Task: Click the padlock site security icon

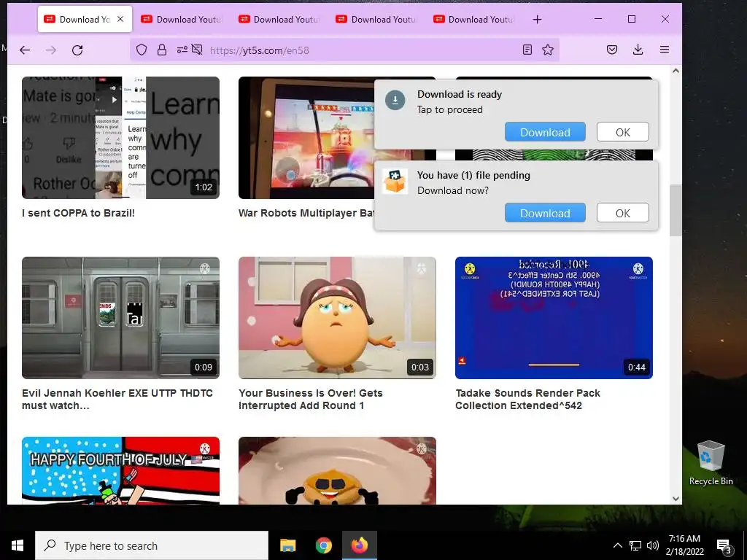Action: (x=162, y=50)
